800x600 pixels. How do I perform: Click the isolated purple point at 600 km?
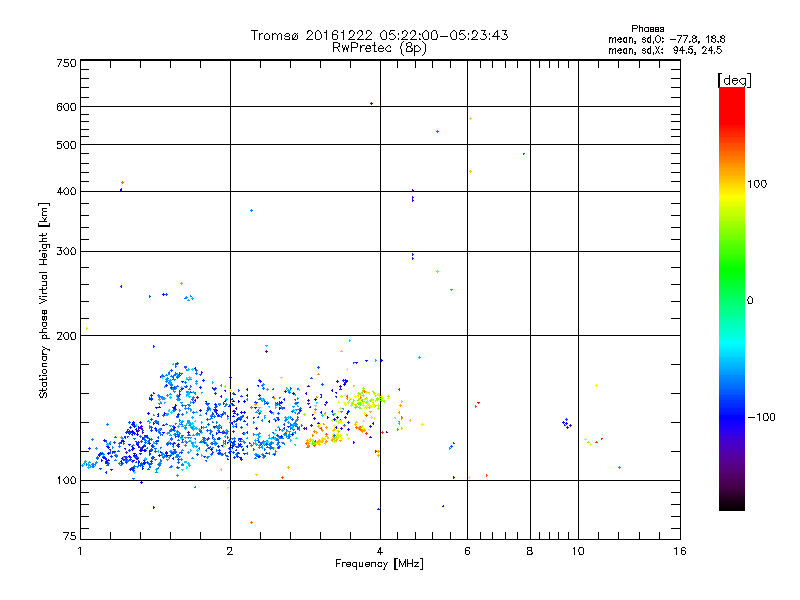pos(371,104)
